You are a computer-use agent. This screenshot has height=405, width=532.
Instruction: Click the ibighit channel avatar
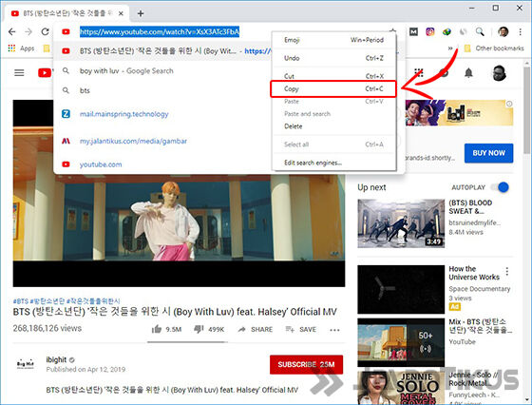click(26, 364)
